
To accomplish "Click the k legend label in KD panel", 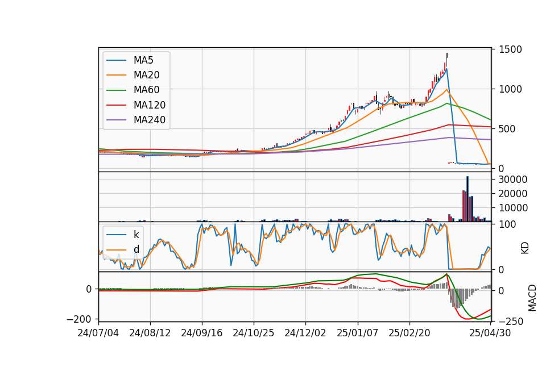I will tap(136, 235).
